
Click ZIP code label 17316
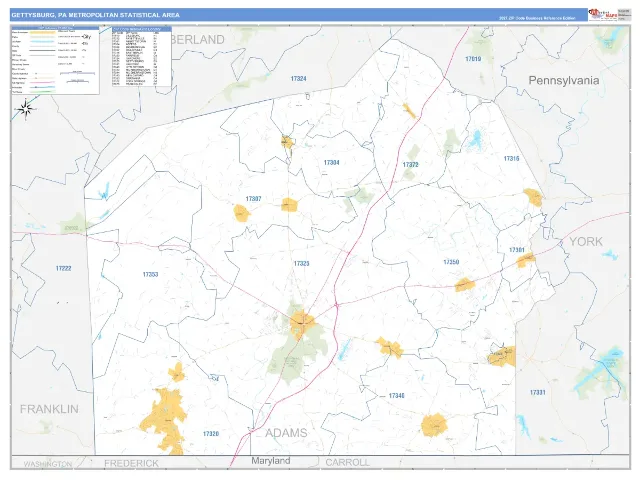click(x=511, y=158)
